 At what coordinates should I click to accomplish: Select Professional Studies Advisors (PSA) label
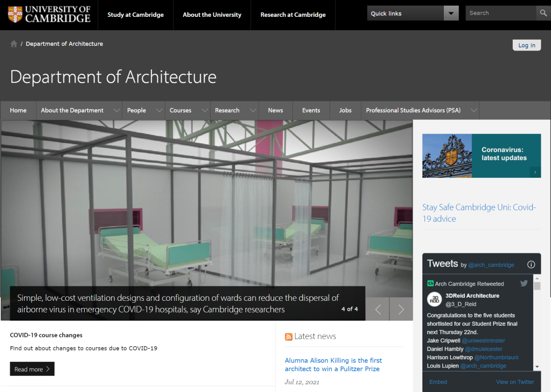413,110
